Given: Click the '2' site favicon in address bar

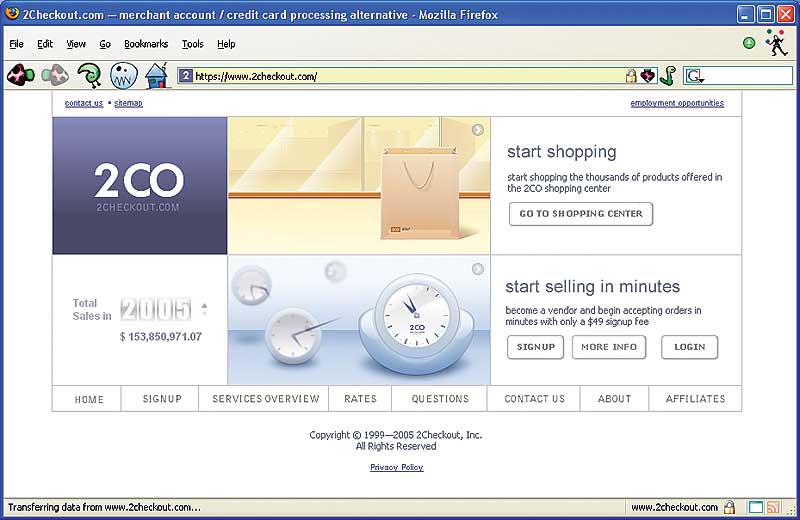Looking at the screenshot, I should coord(185,76).
